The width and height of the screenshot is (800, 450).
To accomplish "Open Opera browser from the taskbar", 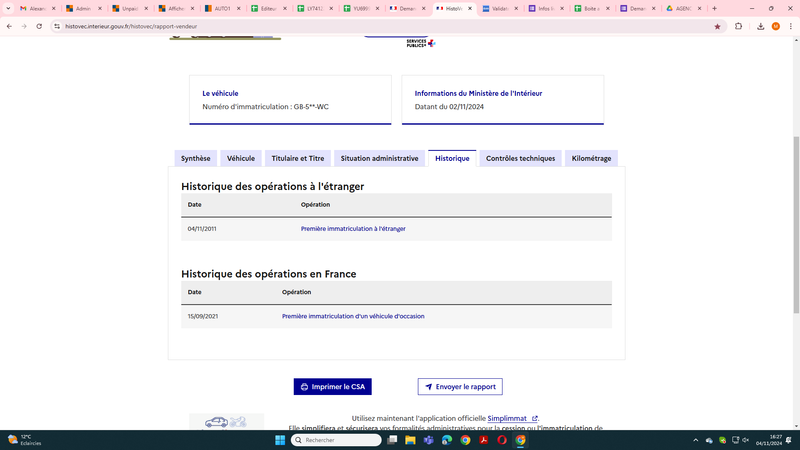I will point(502,440).
